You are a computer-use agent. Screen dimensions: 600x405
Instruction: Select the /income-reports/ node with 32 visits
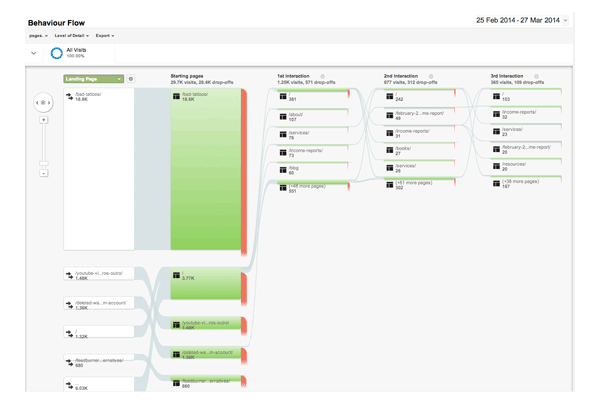[x=526, y=114]
